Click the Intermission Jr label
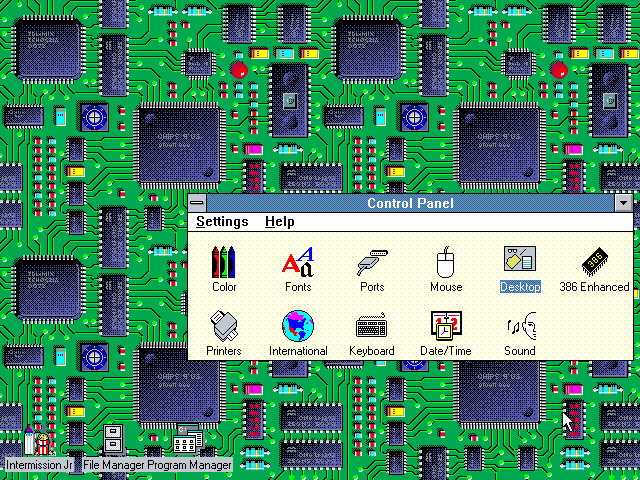Screen dimensions: 640x480 [x=40, y=465]
